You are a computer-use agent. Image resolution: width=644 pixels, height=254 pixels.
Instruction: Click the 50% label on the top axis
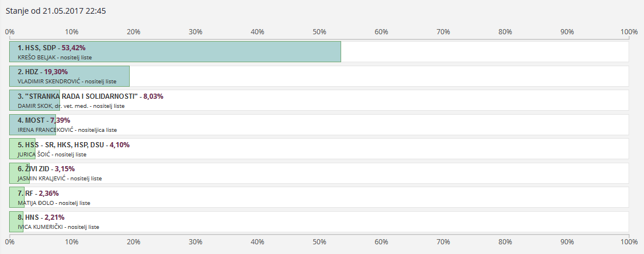319,32
